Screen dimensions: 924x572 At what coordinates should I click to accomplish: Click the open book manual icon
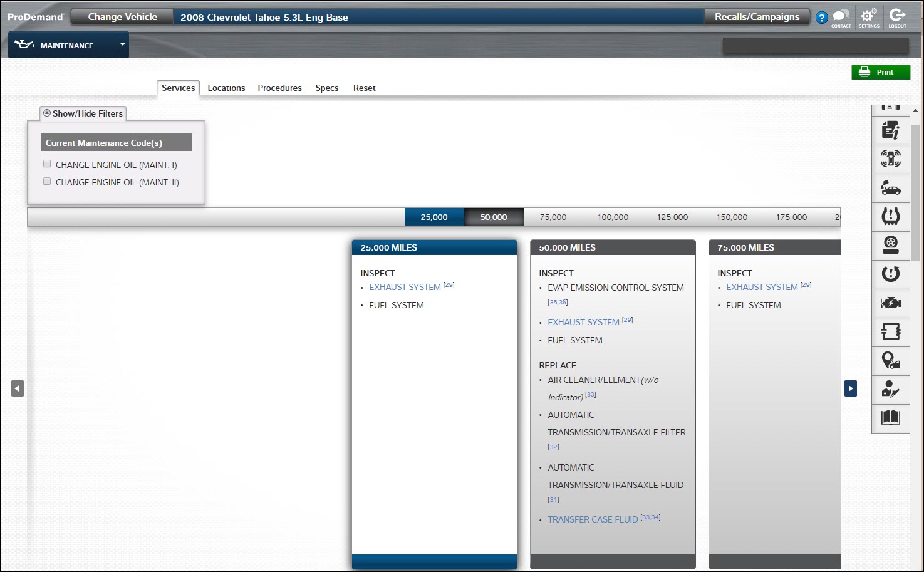890,418
